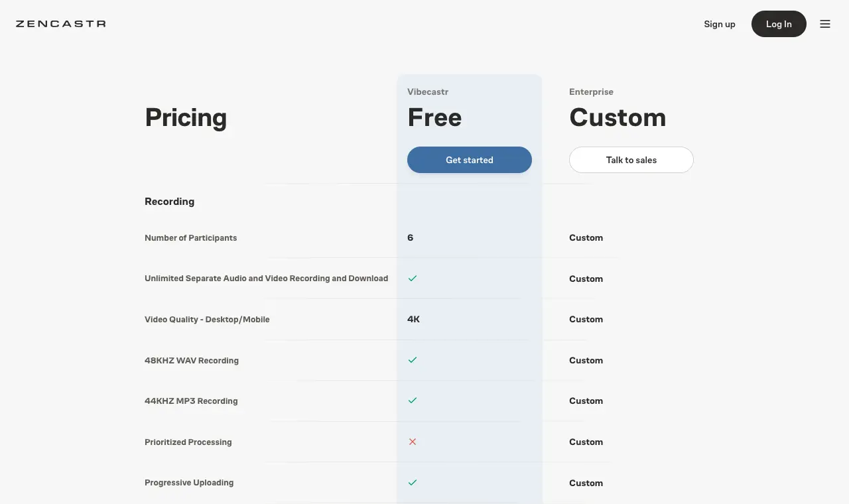849x504 pixels.
Task: Click Custom in 48KHZ WAV Recording row
Action: pos(586,360)
